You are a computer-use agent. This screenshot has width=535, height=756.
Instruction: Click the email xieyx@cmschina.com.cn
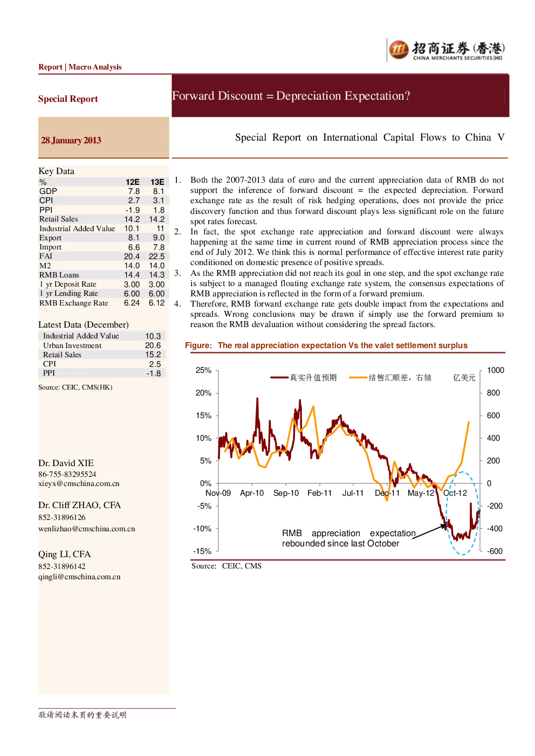[79, 484]
